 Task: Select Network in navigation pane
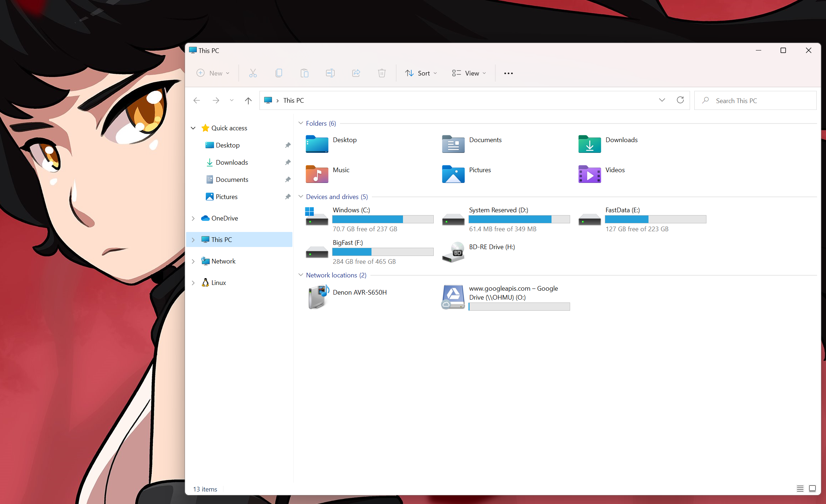point(223,261)
